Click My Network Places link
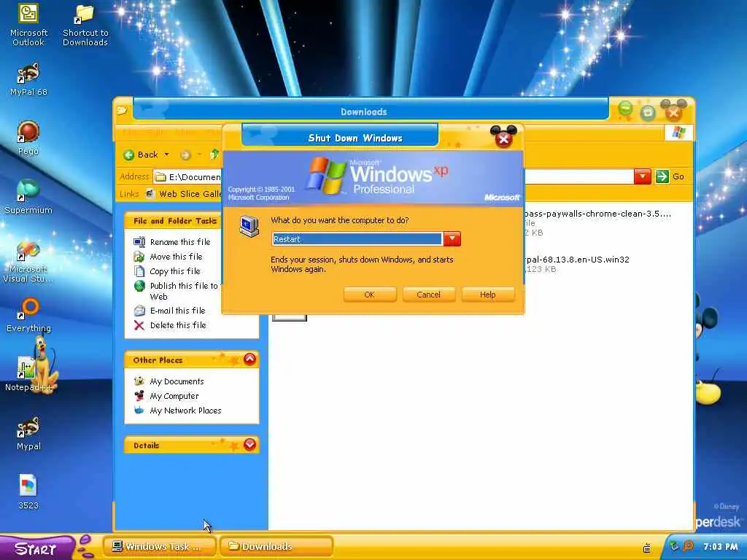 pyautogui.click(x=185, y=411)
